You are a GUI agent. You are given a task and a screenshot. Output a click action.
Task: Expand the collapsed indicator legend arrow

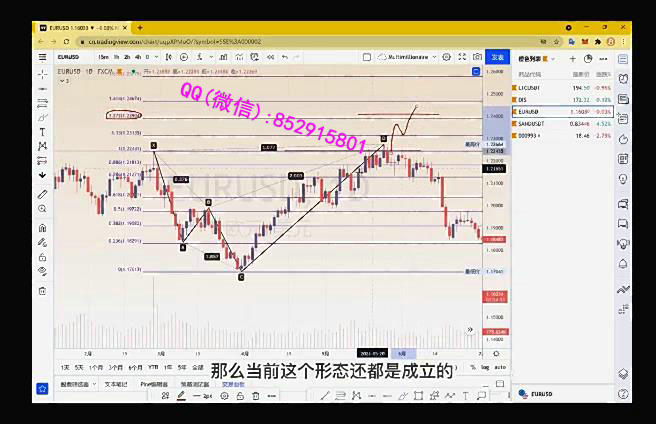click(62, 81)
